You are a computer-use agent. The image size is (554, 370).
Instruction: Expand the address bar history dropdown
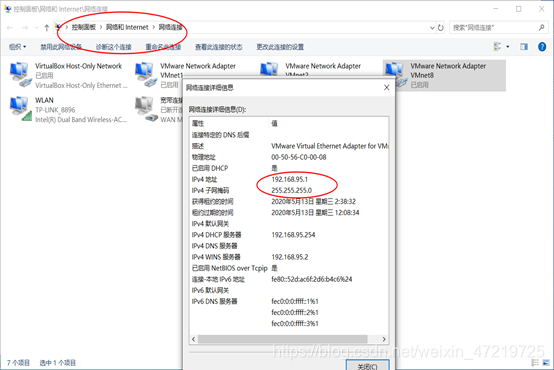pyautogui.click(x=432, y=28)
